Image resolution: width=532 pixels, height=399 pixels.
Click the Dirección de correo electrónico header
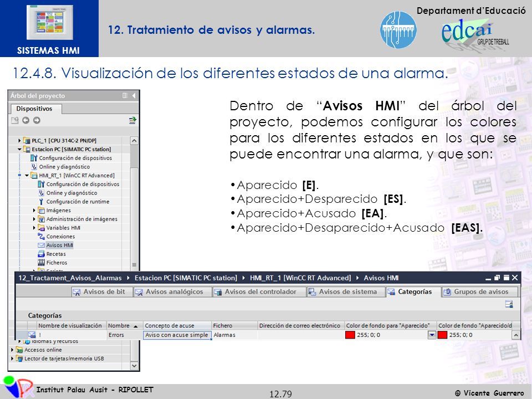300,326
